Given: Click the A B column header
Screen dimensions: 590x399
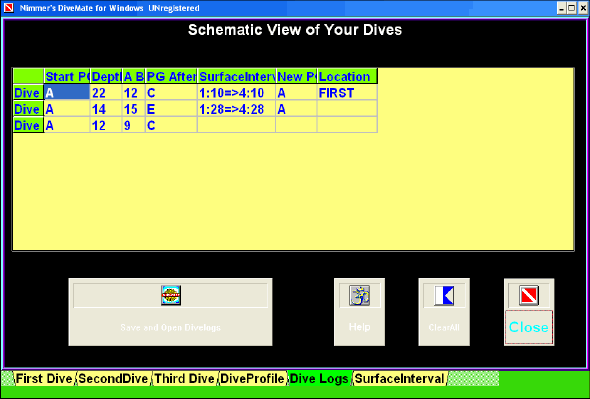Looking at the screenshot, I should (x=134, y=76).
